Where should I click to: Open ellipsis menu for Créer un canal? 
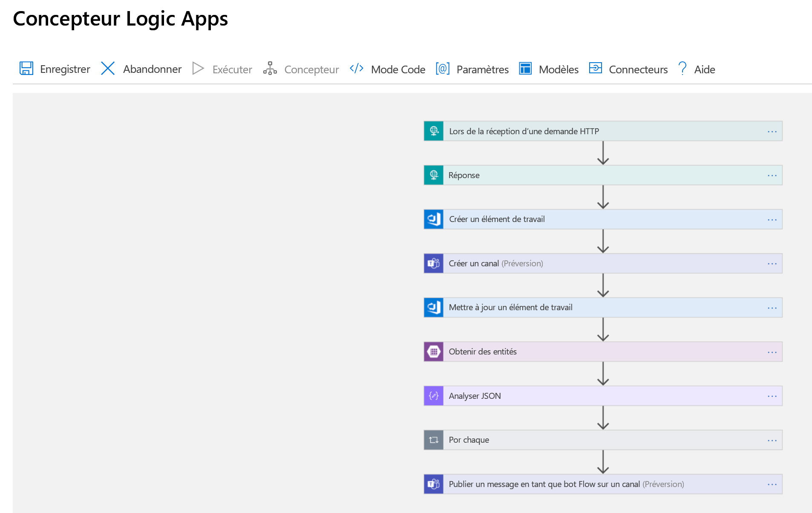(772, 264)
